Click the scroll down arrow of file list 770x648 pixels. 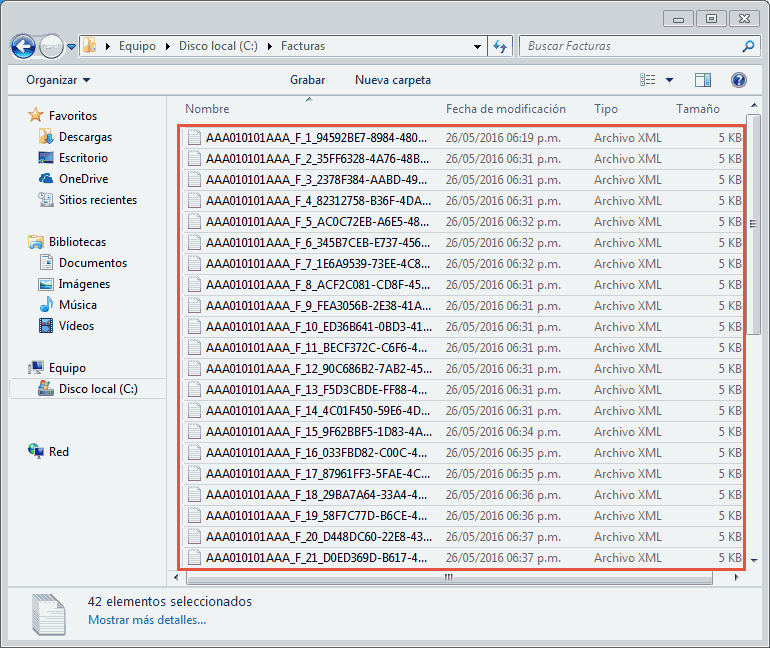coord(754,561)
